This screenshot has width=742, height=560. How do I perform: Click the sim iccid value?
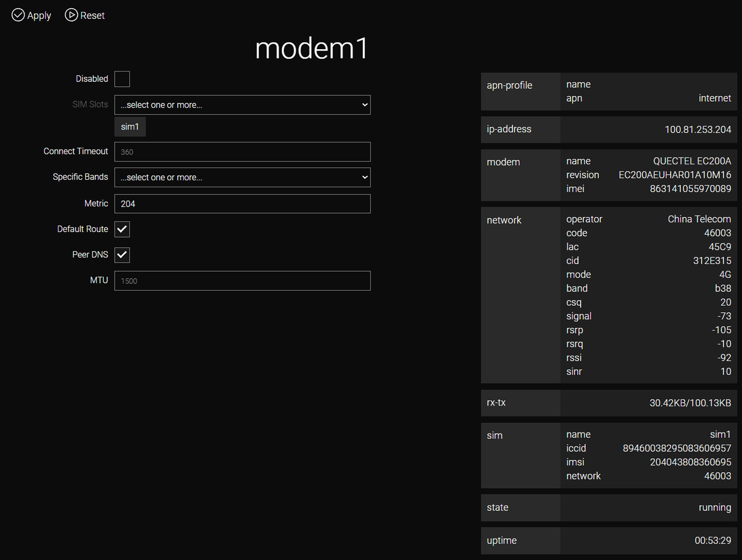[x=677, y=448]
